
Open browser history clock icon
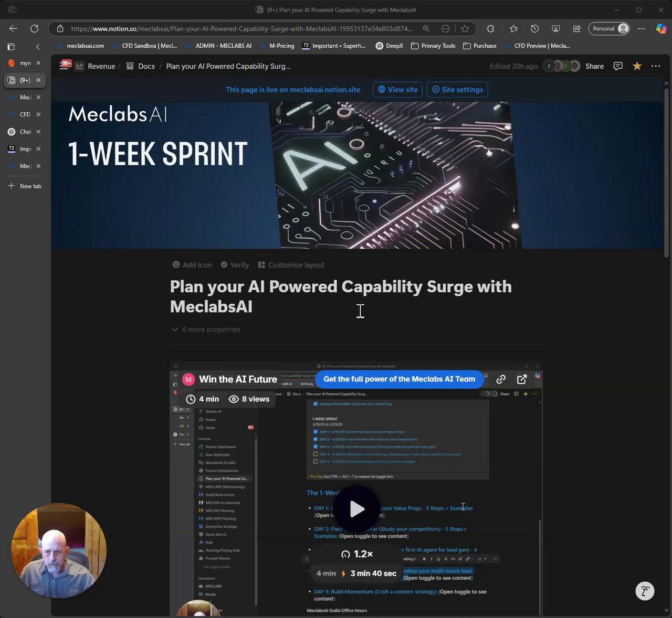pos(534,29)
